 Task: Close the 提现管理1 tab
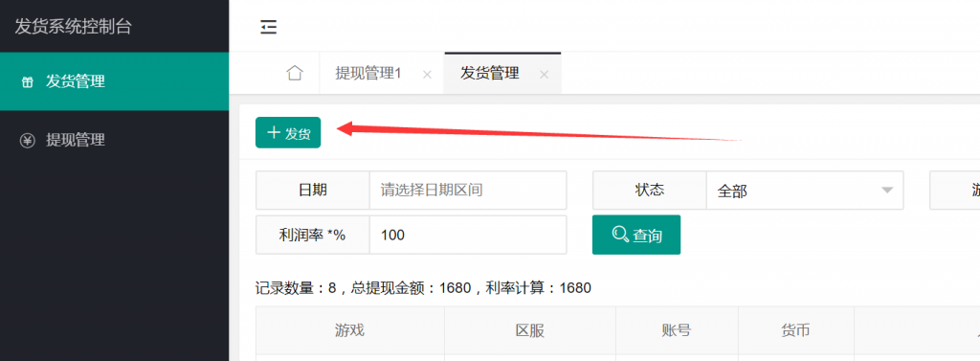point(428,75)
